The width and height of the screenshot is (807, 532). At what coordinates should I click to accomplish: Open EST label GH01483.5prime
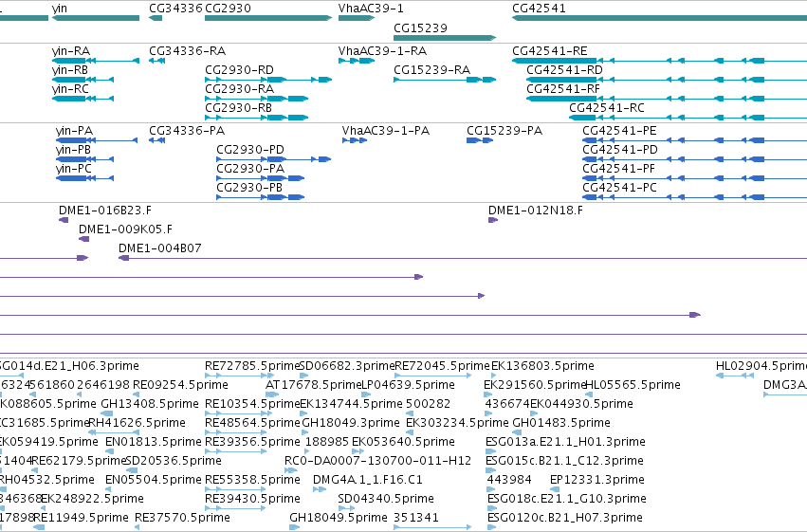561,423
